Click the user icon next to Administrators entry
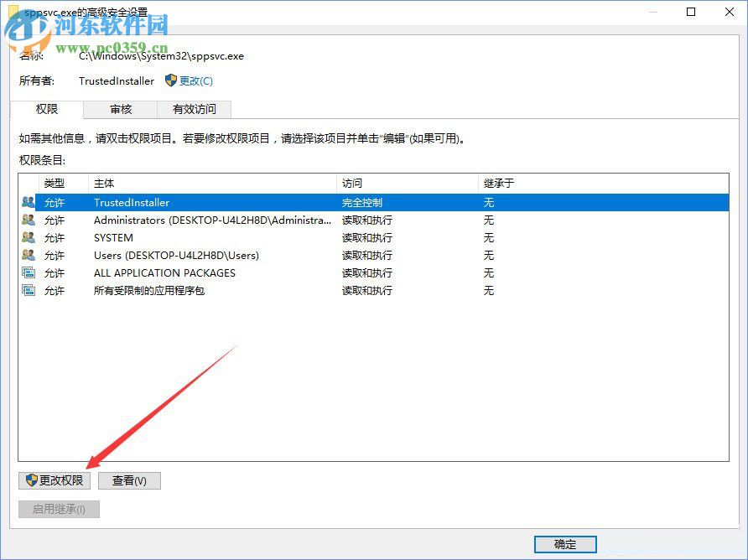Image resolution: width=748 pixels, height=560 pixels. (28, 220)
